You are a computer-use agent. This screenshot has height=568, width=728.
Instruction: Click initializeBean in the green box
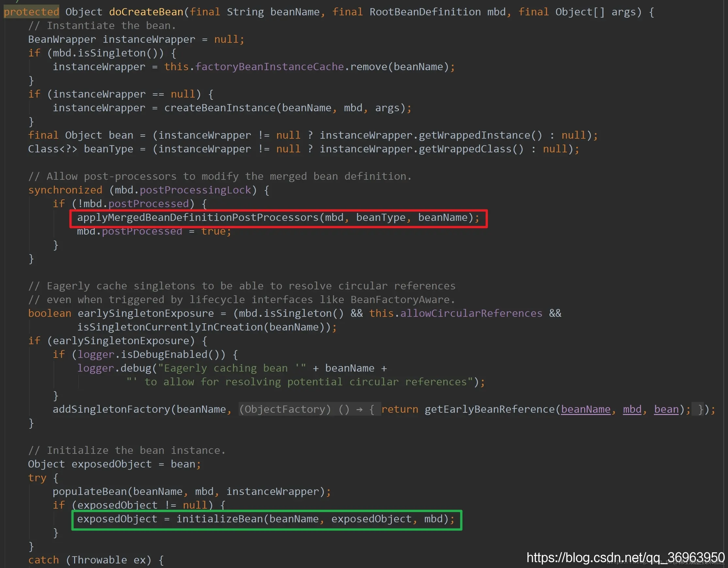click(x=220, y=519)
